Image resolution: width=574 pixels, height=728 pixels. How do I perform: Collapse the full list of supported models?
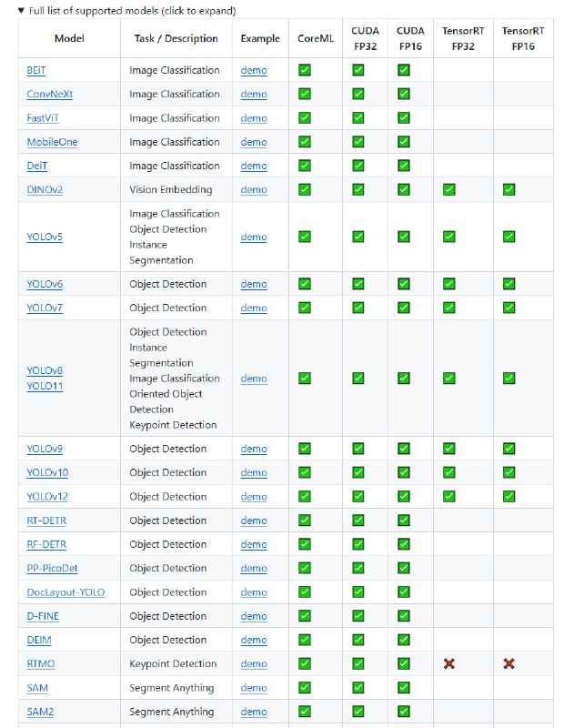tap(127, 11)
